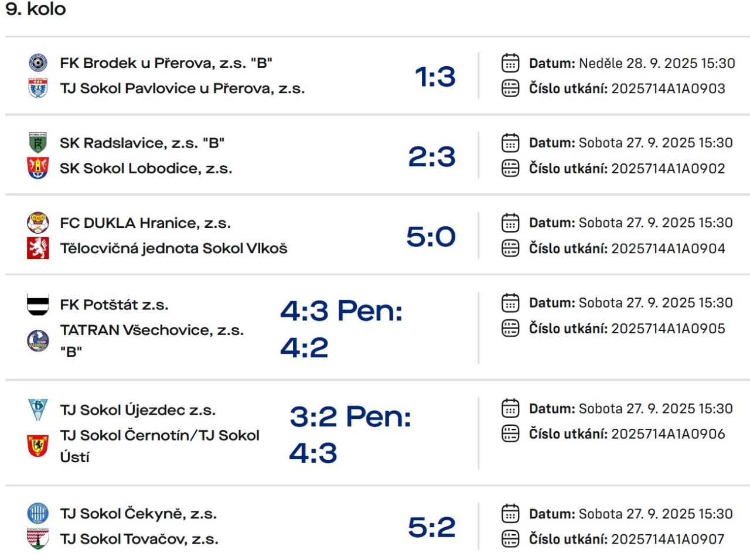The height and width of the screenshot is (560, 750).
Task: Click TATRAN Všechovice round club logo
Action: (38, 340)
